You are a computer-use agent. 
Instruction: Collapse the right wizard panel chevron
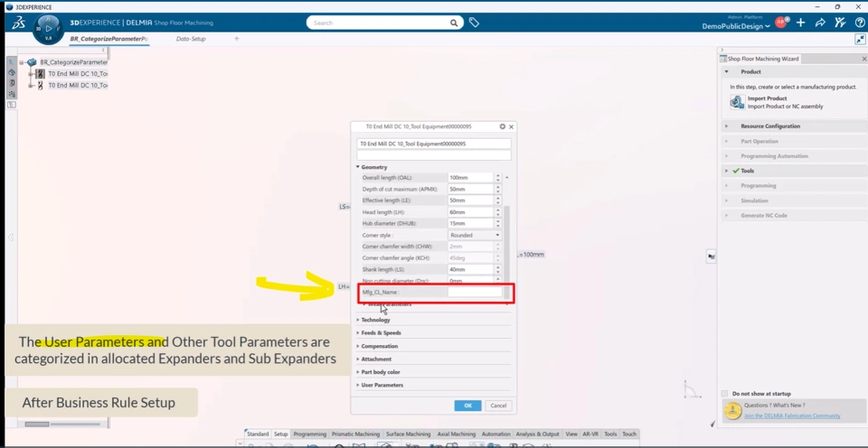click(722, 50)
